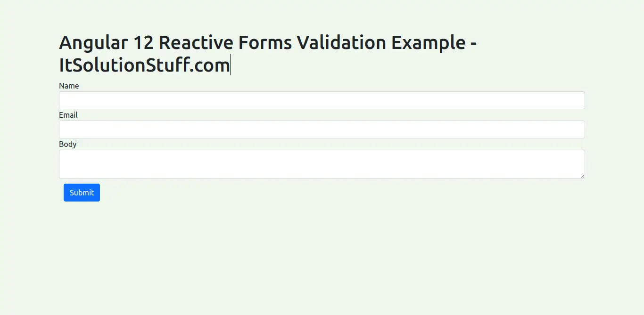Click the word Email above the second field
Image resolution: width=644 pixels, height=315 pixels.
[x=68, y=115]
